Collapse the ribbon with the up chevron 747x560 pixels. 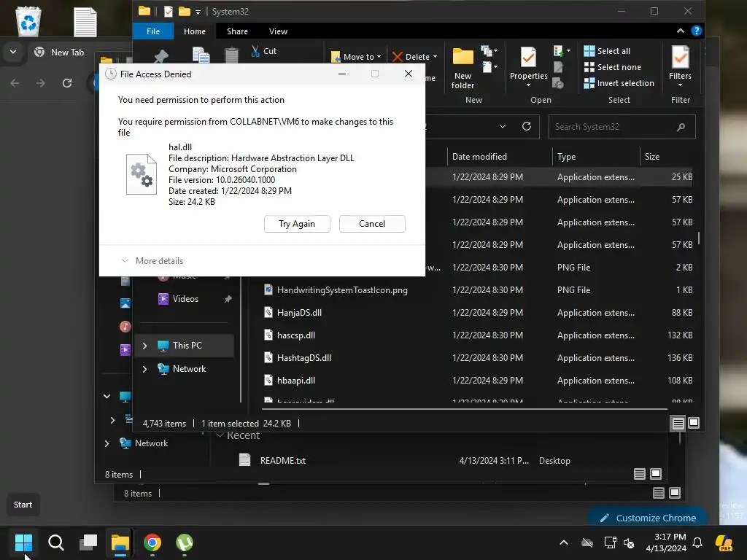pos(681,31)
